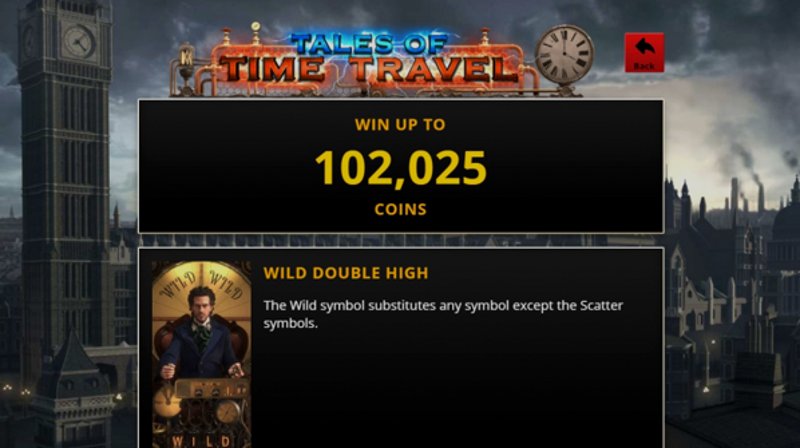The width and height of the screenshot is (800, 448).
Task: Click the WILD DOUBLE HIGH heading
Action: pyautogui.click(x=346, y=273)
